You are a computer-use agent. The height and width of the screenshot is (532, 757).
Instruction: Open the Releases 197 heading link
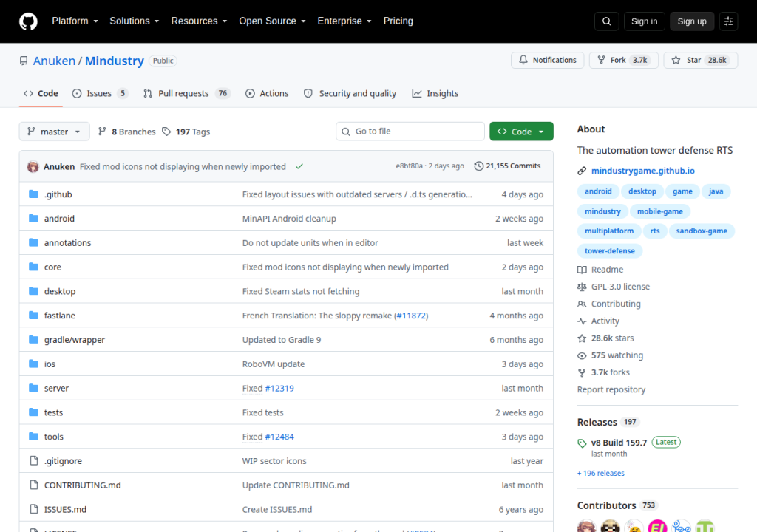(x=608, y=423)
